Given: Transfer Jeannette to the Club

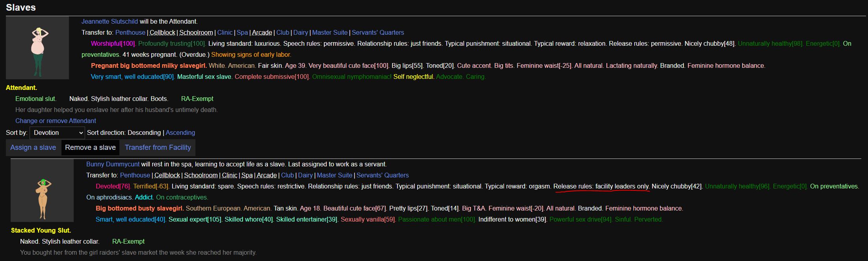Looking at the screenshot, I should point(283,33).
